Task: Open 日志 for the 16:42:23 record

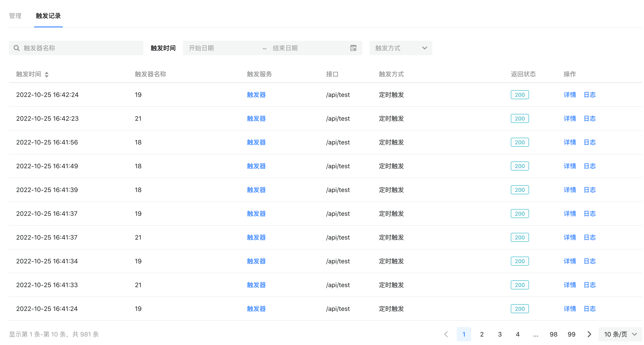Action: (x=590, y=119)
